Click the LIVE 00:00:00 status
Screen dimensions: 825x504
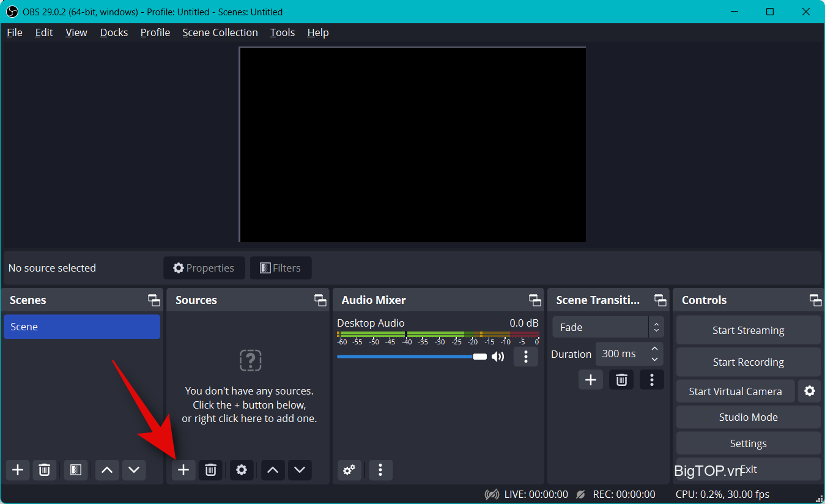527,494
